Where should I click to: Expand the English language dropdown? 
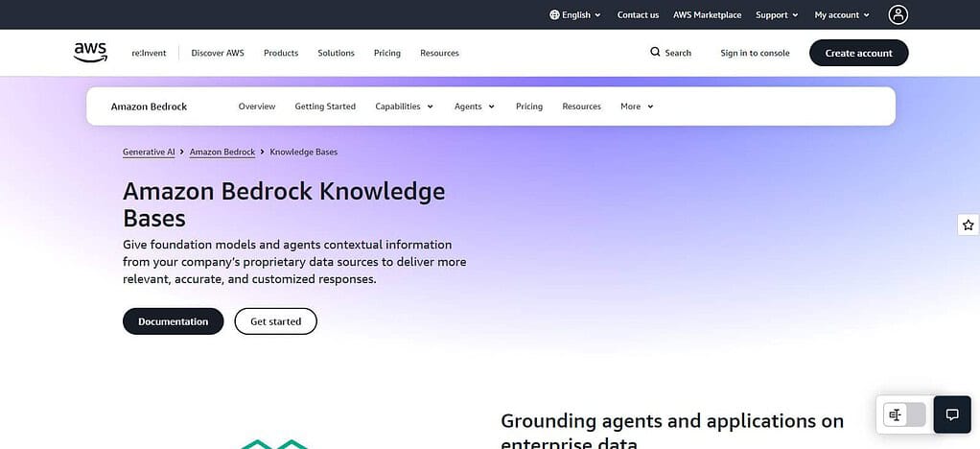pos(575,15)
